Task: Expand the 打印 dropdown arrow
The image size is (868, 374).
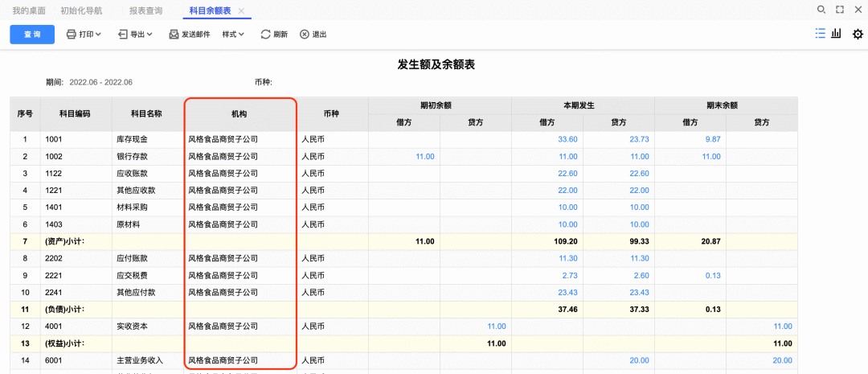Action: coord(98,35)
